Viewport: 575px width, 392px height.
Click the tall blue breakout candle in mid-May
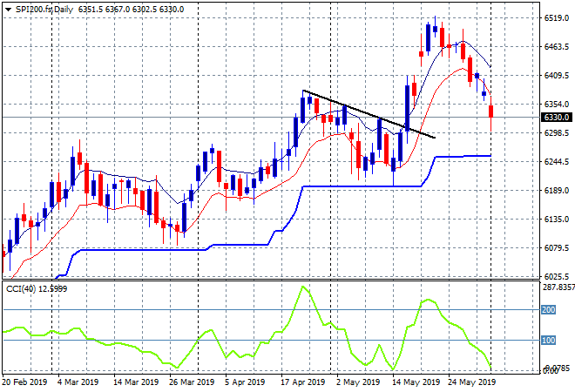coord(408,108)
